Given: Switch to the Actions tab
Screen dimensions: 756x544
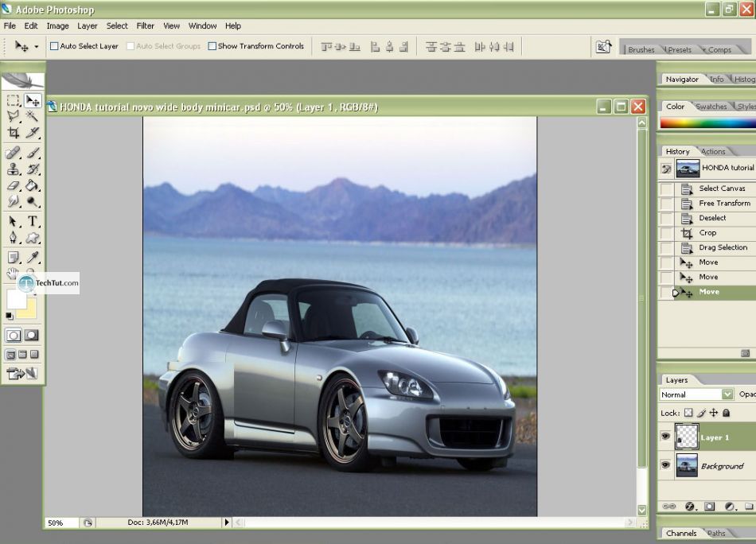Looking at the screenshot, I should (713, 151).
